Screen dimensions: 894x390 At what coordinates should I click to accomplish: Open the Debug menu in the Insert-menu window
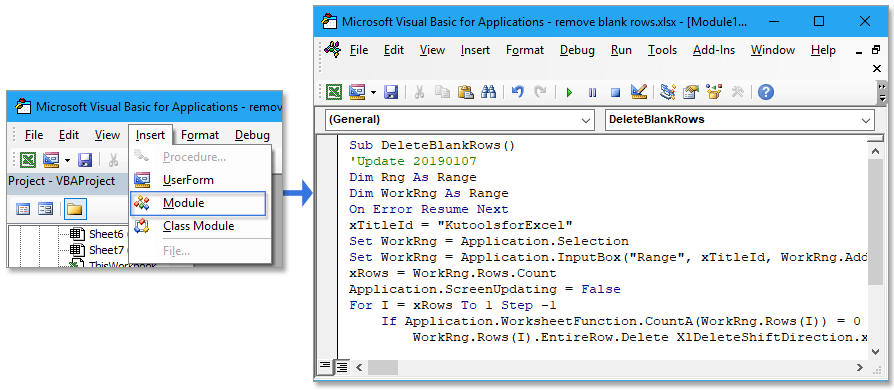252,135
